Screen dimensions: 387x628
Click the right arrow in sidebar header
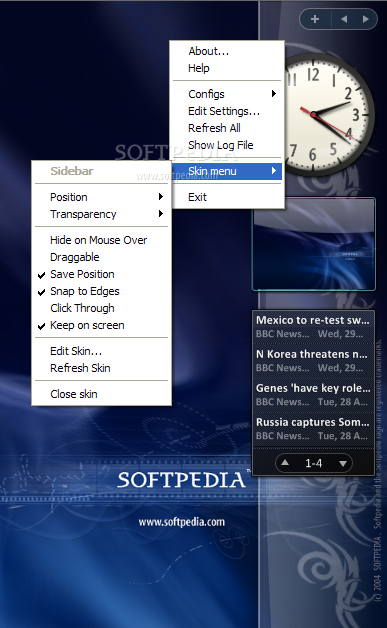365,19
